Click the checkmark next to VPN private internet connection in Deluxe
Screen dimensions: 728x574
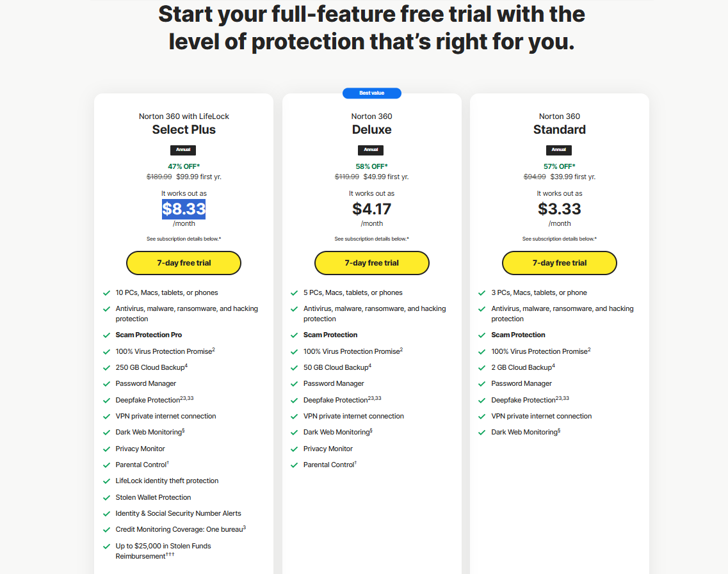(295, 416)
